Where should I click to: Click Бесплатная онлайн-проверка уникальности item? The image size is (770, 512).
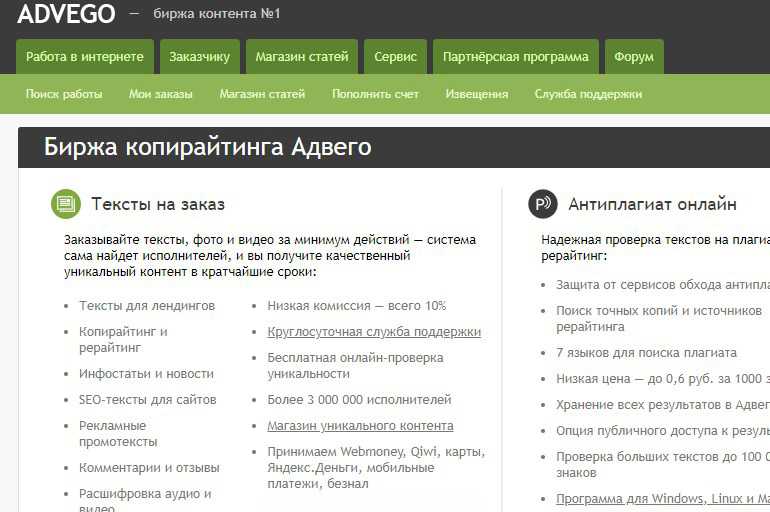356,366
